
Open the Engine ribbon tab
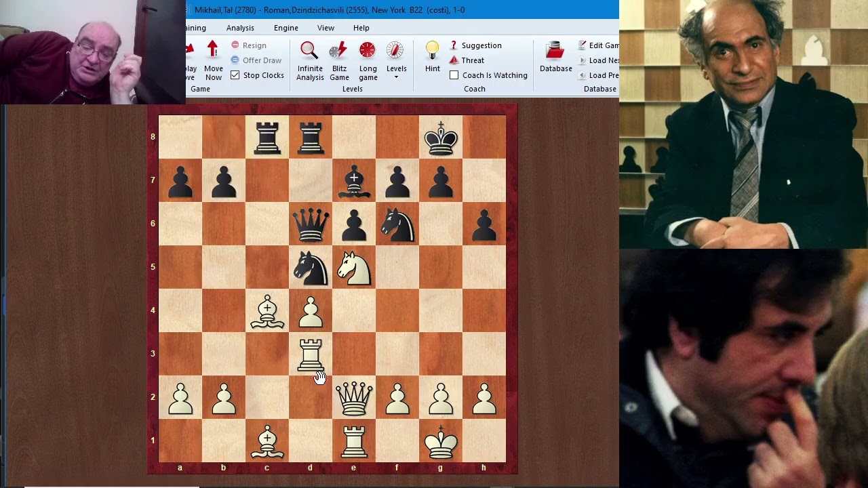[x=286, y=28]
